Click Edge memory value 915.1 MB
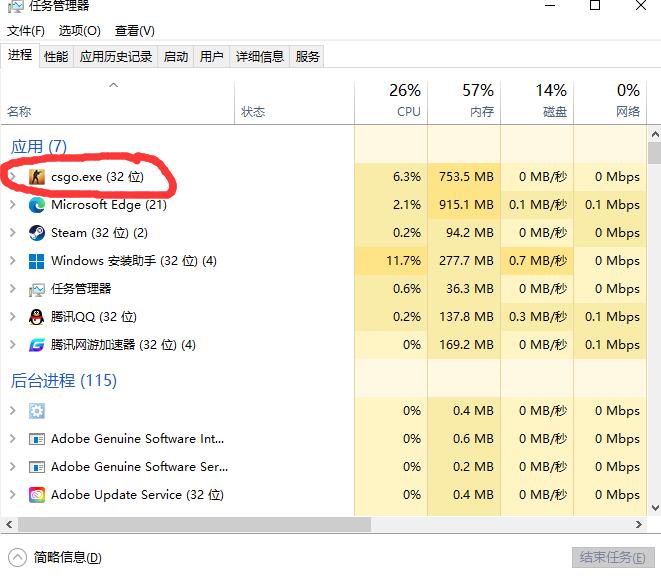 466,205
